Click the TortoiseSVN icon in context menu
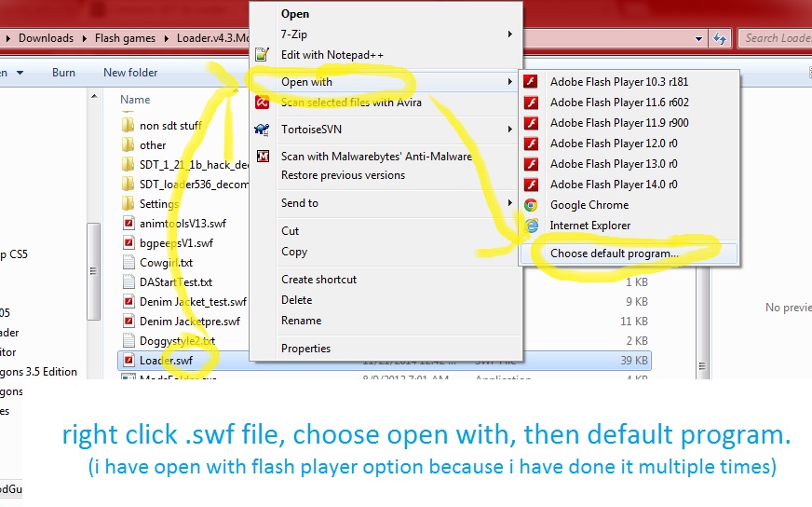The width and height of the screenshot is (812, 507). tap(264, 130)
